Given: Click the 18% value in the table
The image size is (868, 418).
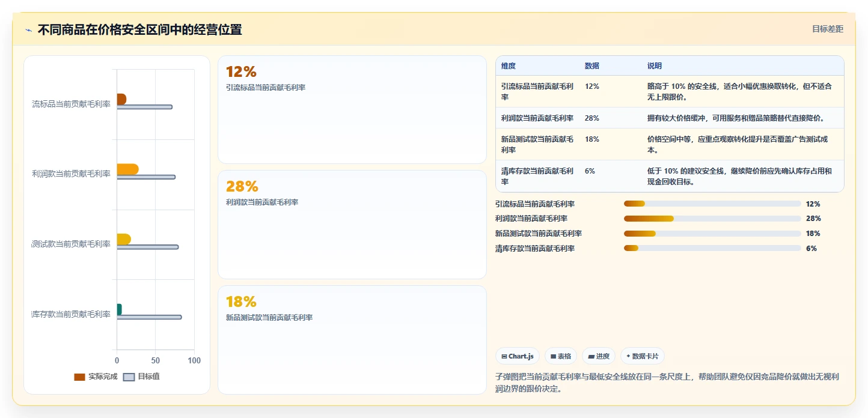Looking at the screenshot, I should click(x=591, y=139).
